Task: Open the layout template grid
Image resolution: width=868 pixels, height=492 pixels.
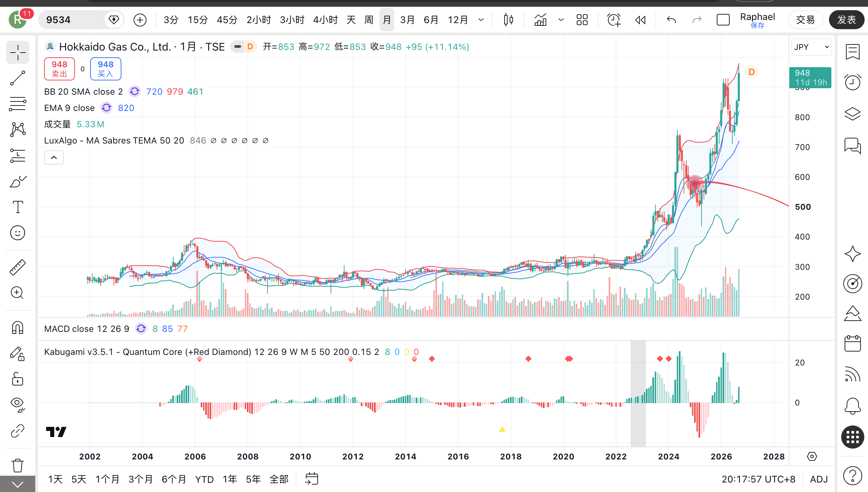Action: click(x=582, y=20)
